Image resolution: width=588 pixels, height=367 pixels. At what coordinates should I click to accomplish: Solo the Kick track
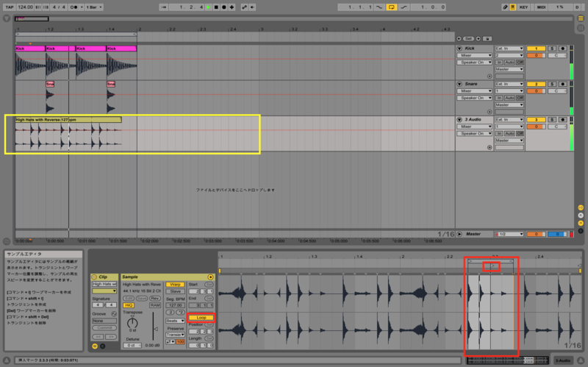point(552,49)
